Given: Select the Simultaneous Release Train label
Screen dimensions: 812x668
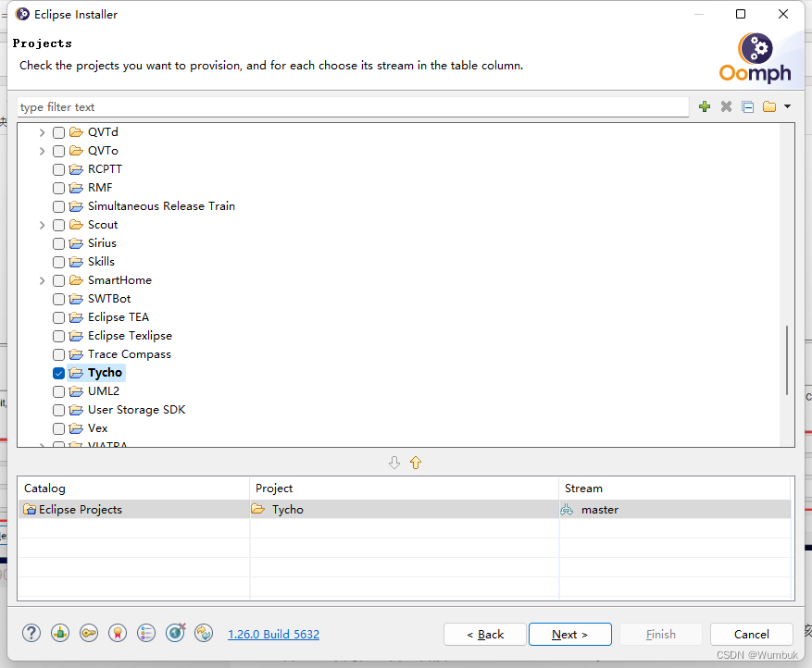Looking at the screenshot, I should [161, 206].
